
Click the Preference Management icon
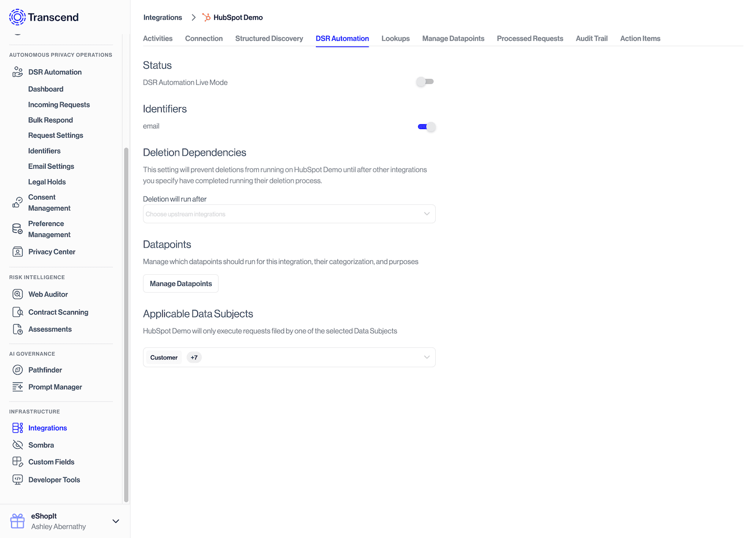coord(17,229)
